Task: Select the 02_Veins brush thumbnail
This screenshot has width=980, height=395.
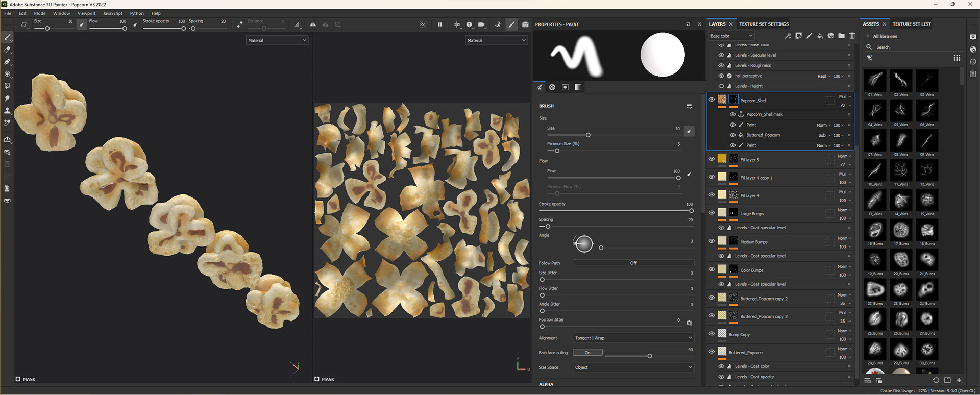Action: coord(901,81)
